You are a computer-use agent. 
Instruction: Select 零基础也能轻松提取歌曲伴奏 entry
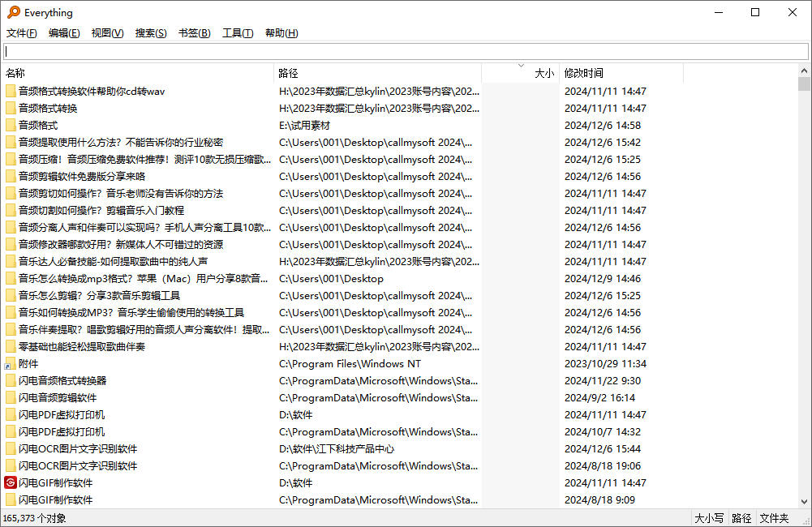coord(82,347)
